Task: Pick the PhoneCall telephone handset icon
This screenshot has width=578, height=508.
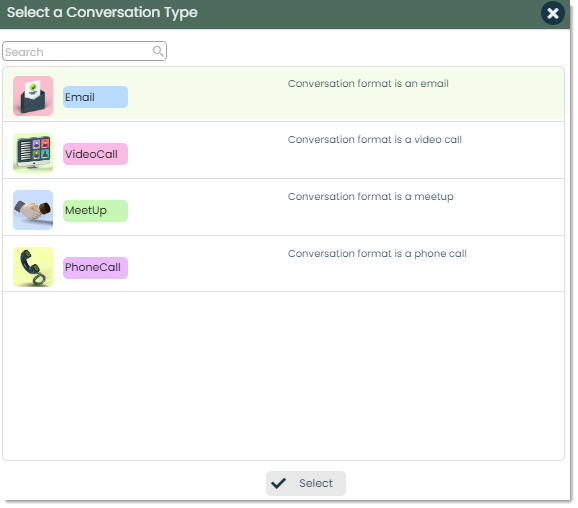Action: coord(33,267)
